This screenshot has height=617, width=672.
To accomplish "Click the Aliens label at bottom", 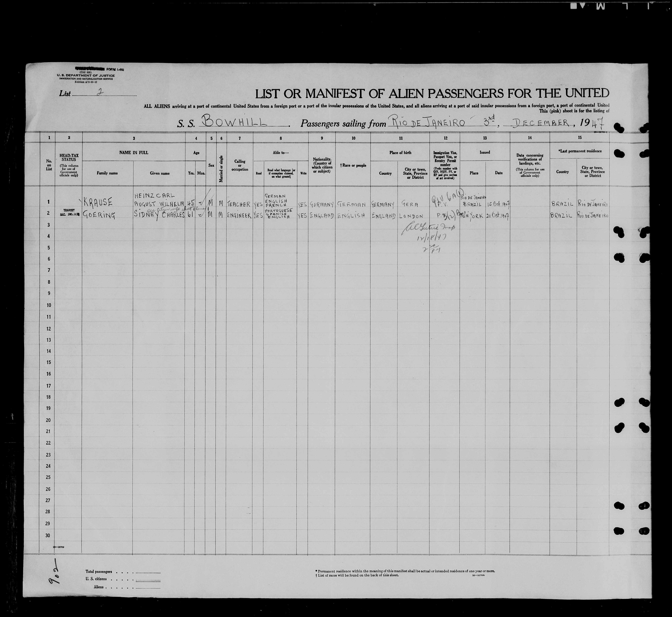I will point(99,587).
